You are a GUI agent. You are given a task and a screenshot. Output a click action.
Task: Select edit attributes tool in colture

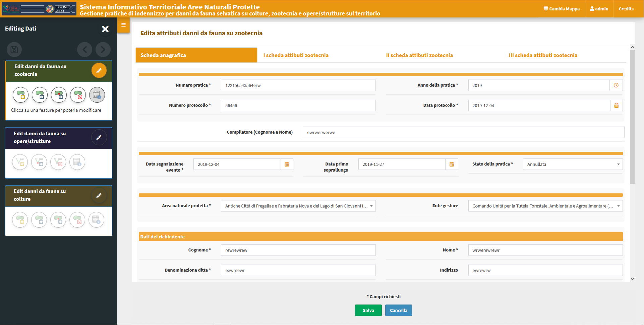point(97,220)
